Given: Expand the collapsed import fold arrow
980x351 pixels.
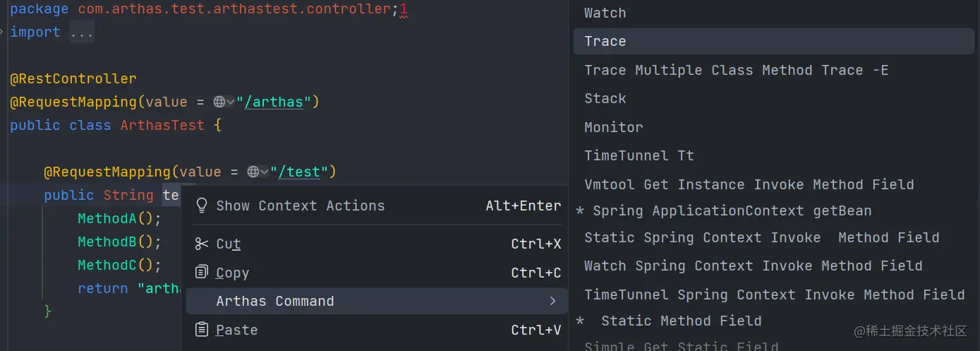Looking at the screenshot, I should point(3,32).
